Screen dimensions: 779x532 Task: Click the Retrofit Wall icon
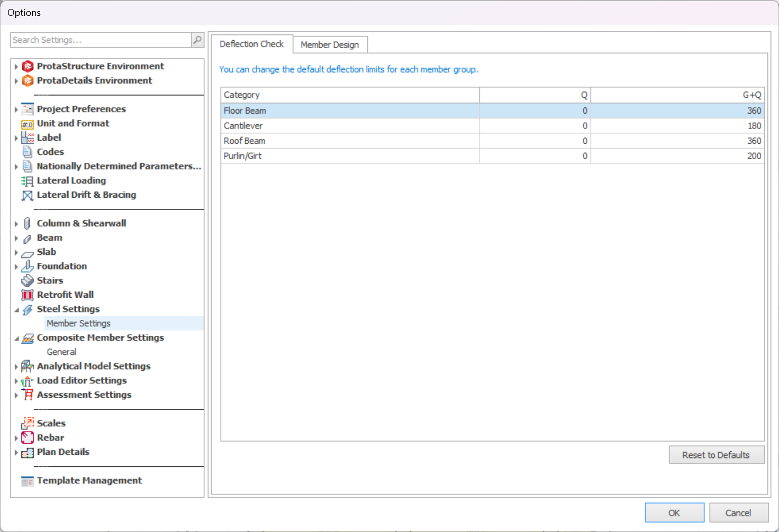pyautogui.click(x=28, y=295)
